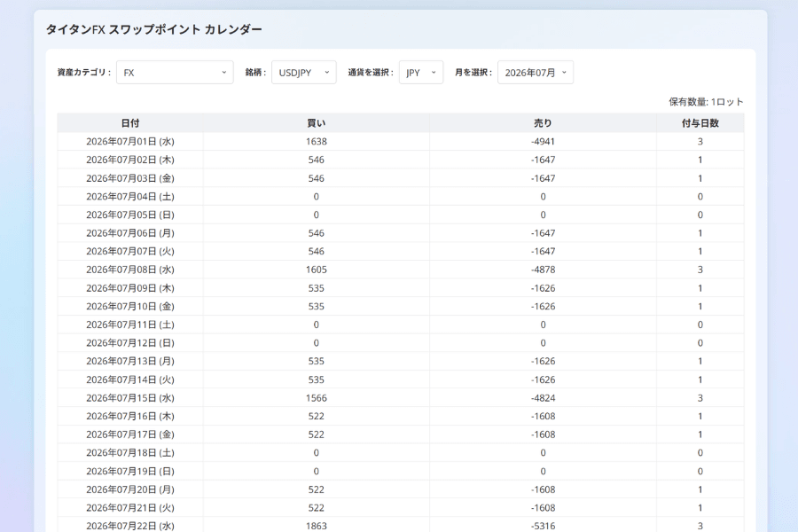Click the page title タイタンFX スワップポイント カレンダー
This screenshot has height=532, width=798.
pyautogui.click(x=153, y=29)
